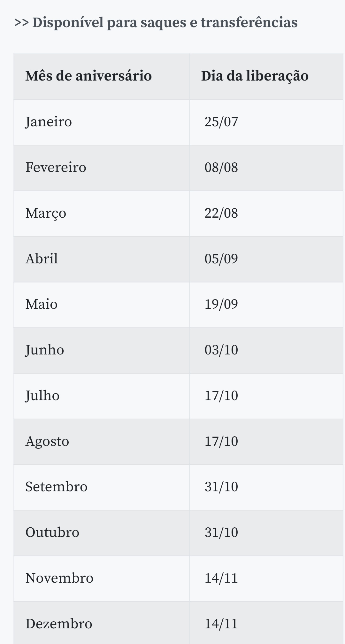Screen dimensions: 345x644
Task: Click the 03/10 release date
Action: point(221,350)
